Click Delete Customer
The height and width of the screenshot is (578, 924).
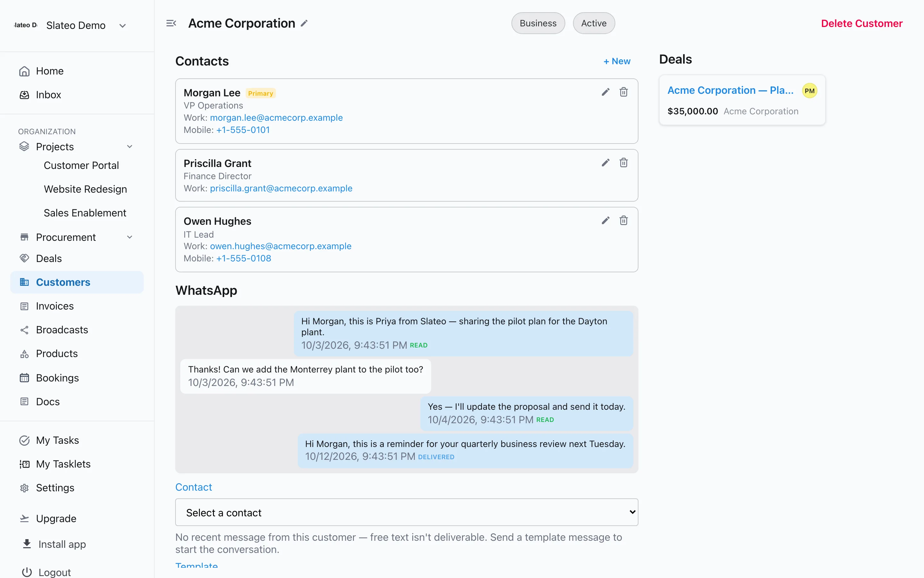[862, 23]
